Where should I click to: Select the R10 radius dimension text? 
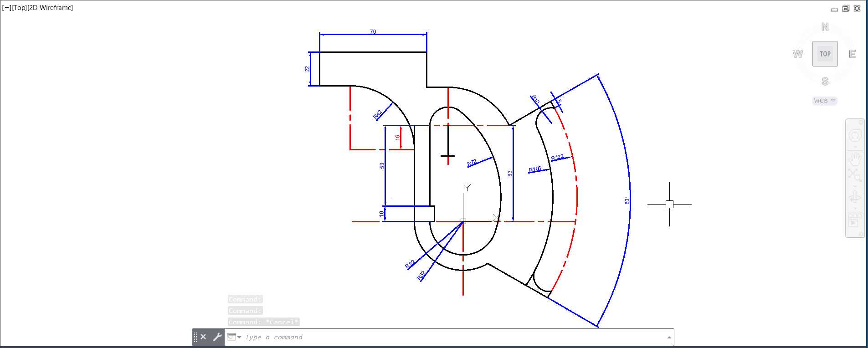click(535, 99)
